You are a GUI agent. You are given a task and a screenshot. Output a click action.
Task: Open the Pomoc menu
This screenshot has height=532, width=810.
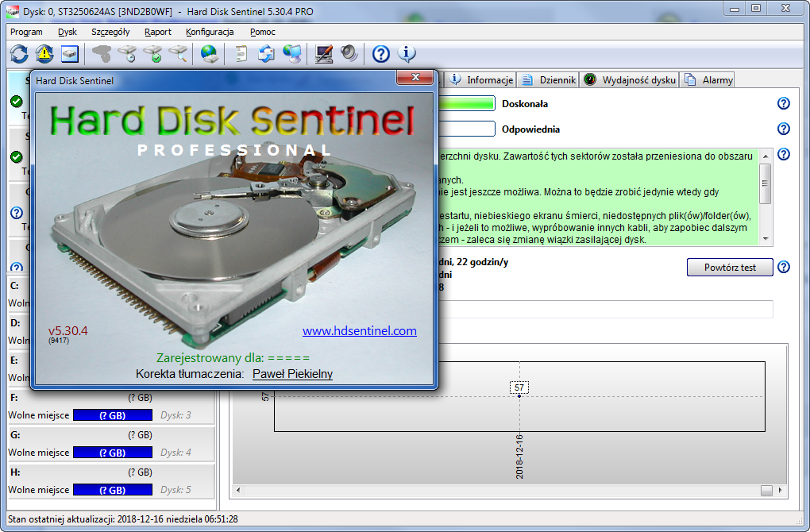point(262,32)
